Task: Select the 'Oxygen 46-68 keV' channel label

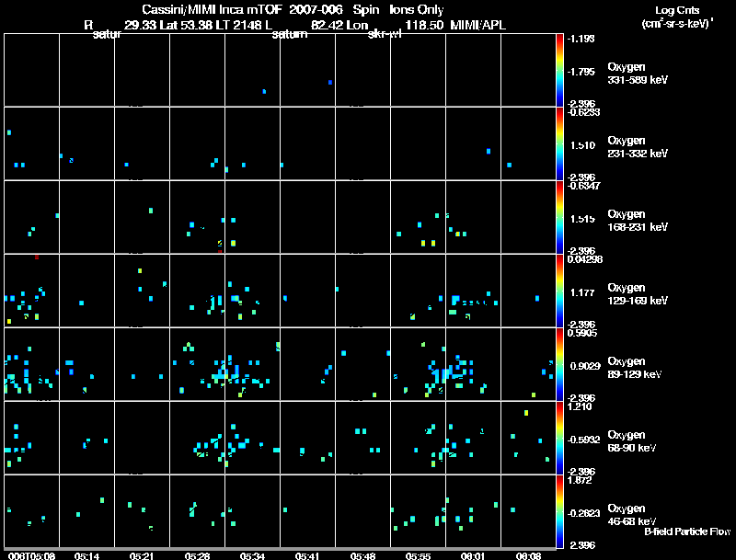Action: click(632, 516)
